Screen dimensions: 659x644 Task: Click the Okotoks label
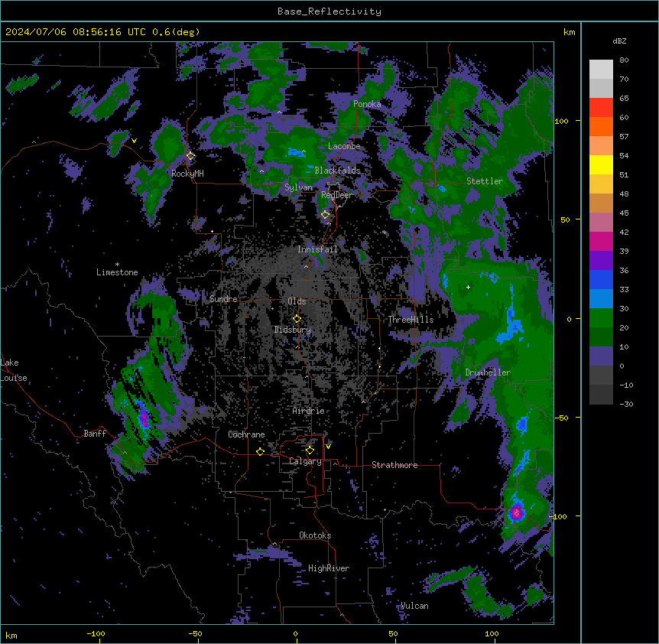click(x=315, y=535)
